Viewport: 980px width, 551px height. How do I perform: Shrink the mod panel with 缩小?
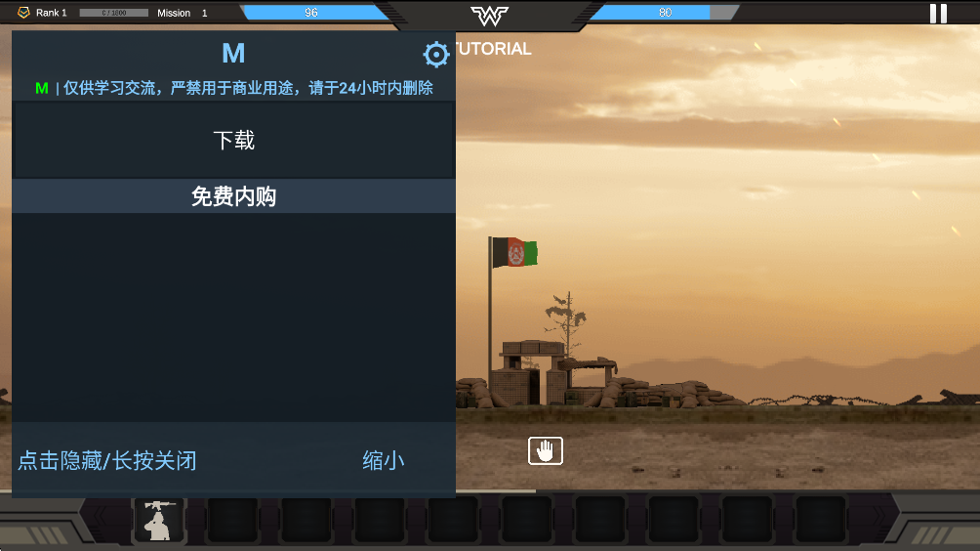(x=384, y=461)
